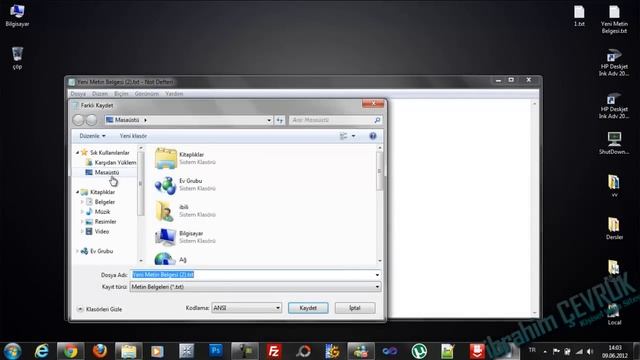
Task: Click the Ev Grubu item in file list
Action: tap(185, 184)
